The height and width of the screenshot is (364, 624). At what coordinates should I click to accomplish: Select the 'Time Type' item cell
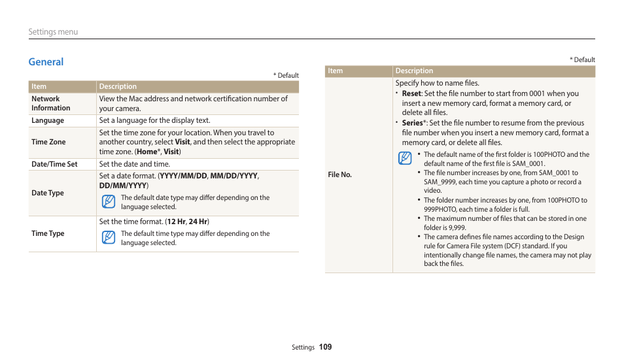point(62,233)
